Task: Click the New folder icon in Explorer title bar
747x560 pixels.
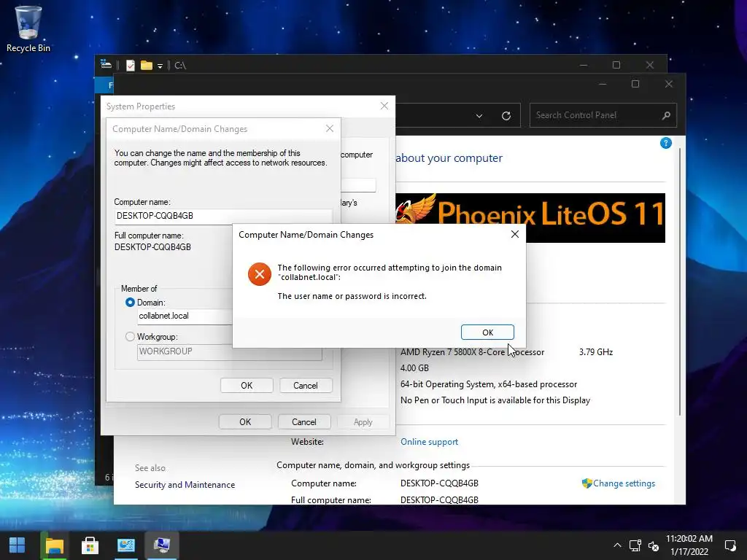Action: [x=146, y=65]
